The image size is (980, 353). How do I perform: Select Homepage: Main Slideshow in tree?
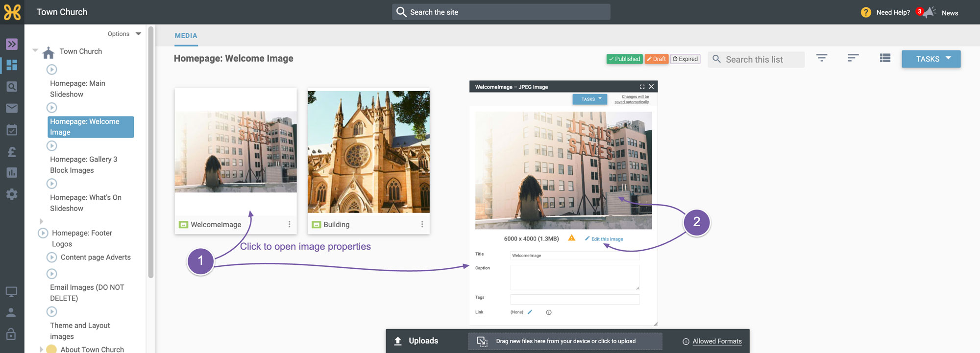click(78, 89)
